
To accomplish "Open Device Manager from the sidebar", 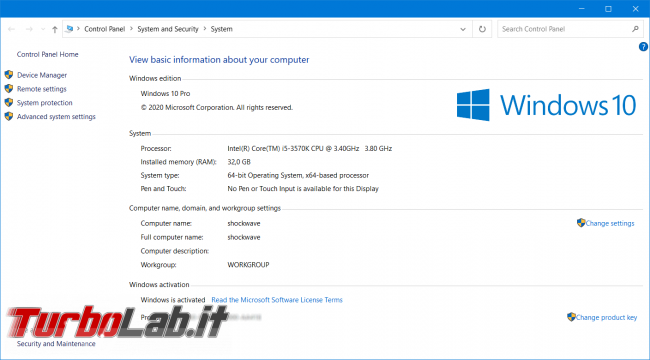I will coord(42,75).
